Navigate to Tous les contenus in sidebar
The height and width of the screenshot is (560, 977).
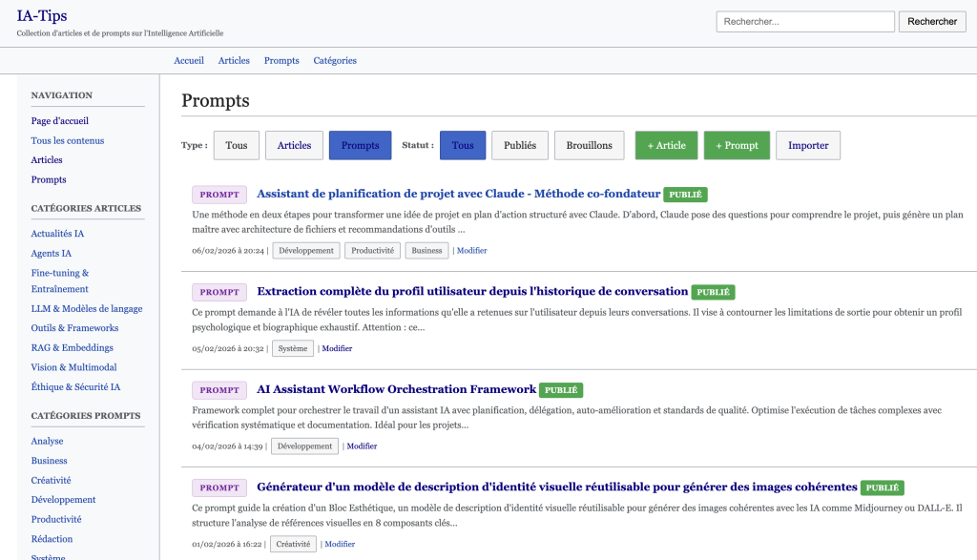coord(68,140)
